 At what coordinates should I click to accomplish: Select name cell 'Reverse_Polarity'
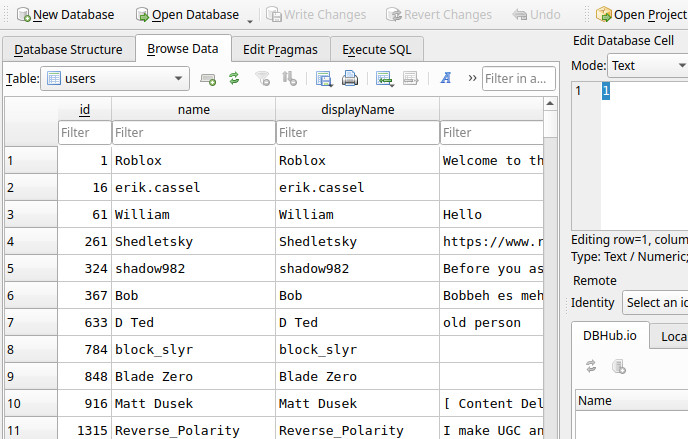click(x=194, y=430)
